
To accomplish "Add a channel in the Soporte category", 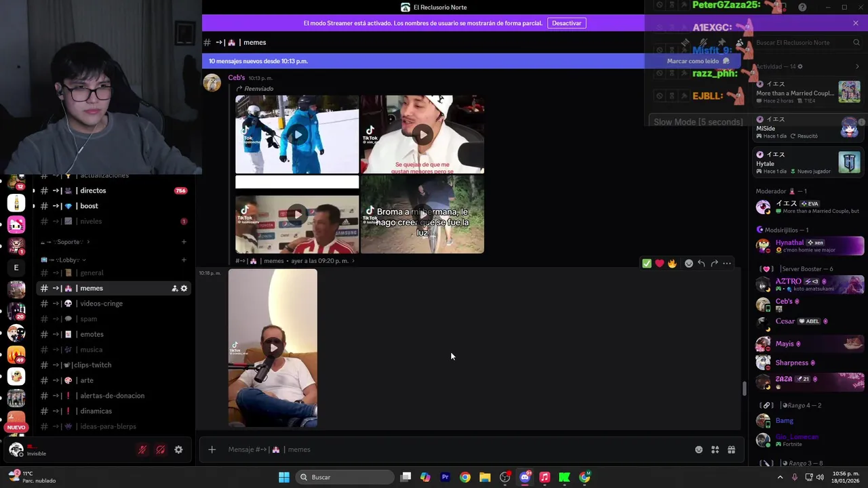I will pos(184,242).
